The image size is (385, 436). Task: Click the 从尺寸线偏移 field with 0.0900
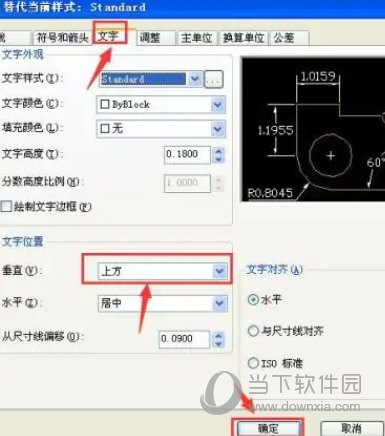click(184, 339)
